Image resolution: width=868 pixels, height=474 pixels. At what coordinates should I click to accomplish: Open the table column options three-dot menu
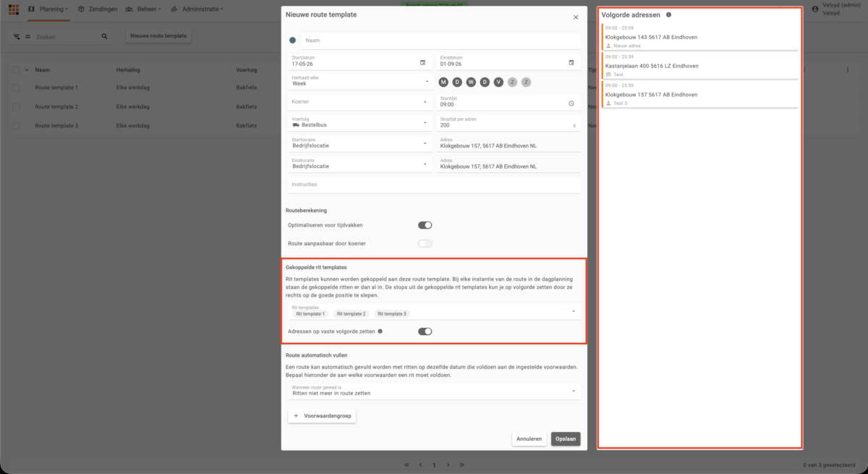point(848,69)
